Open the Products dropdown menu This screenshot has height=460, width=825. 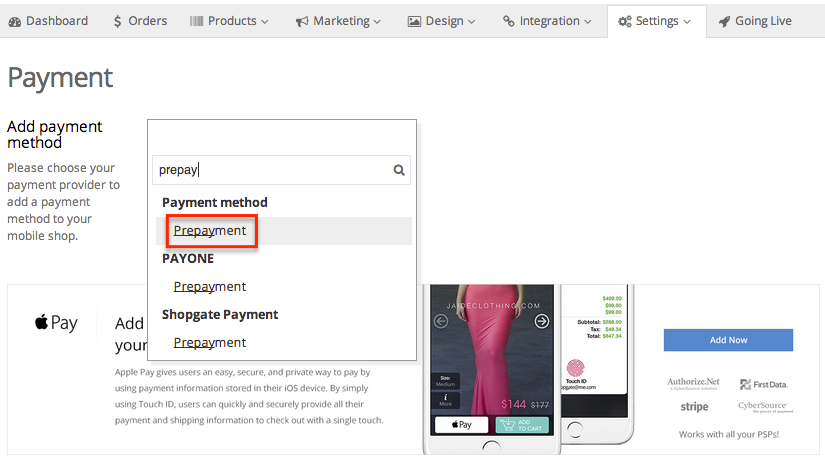pos(229,21)
